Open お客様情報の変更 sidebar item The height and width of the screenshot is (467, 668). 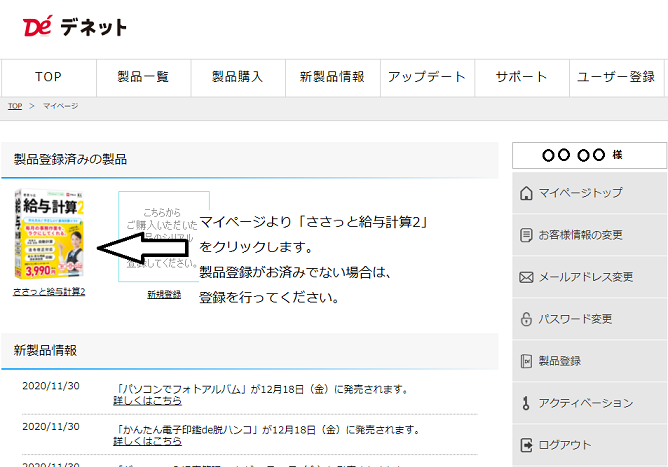coord(590,235)
